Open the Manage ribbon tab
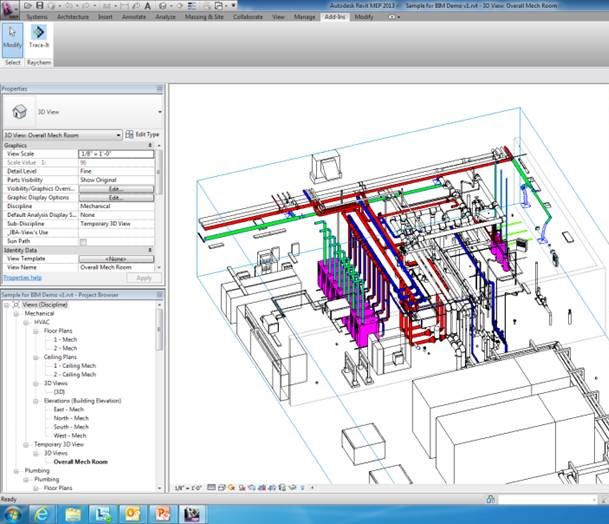The height and width of the screenshot is (524, 609). coord(304,17)
